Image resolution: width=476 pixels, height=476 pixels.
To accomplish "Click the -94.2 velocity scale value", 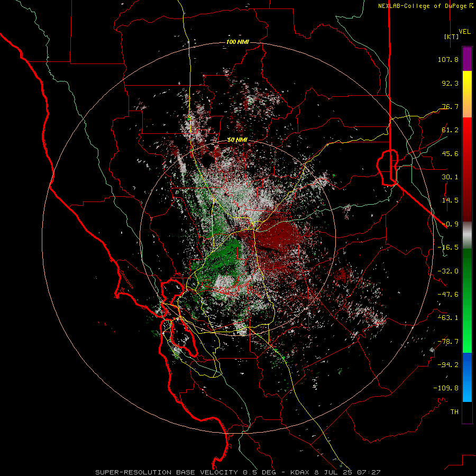I will tap(448, 365).
